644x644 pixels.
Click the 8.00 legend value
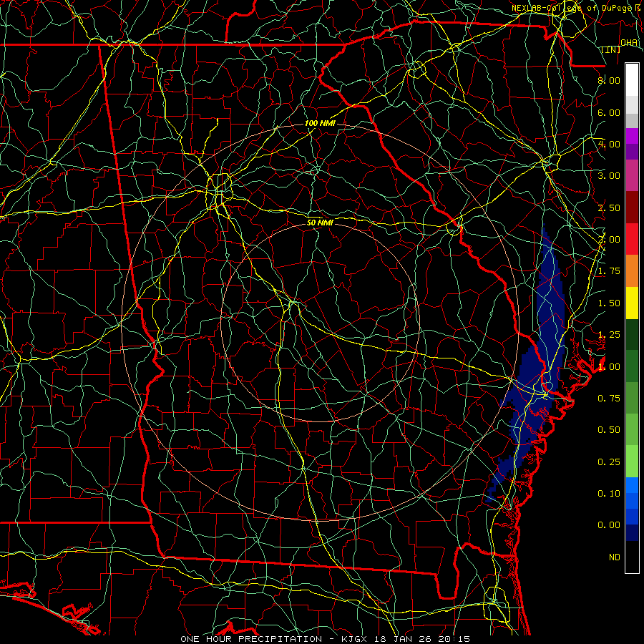coord(609,80)
